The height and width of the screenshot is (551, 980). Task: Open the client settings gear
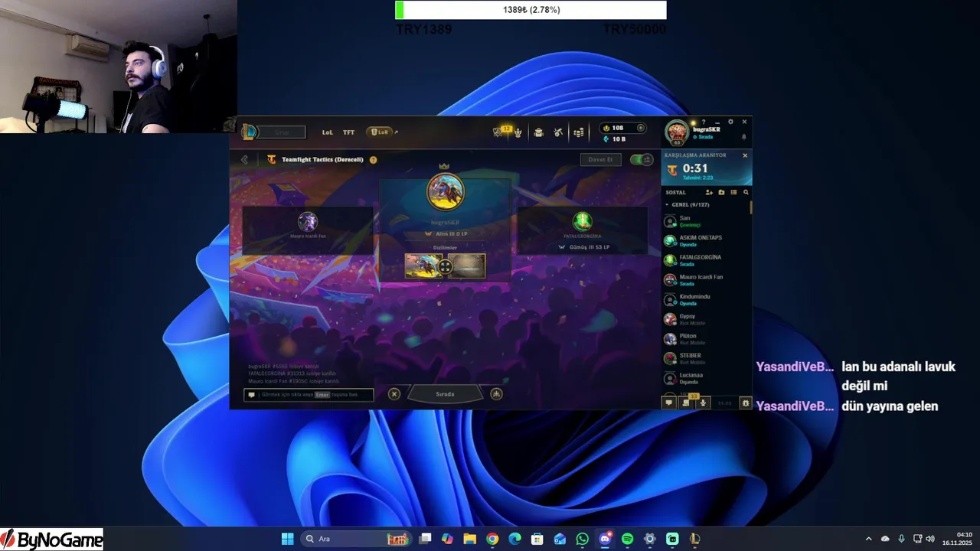(x=730, y=122)
